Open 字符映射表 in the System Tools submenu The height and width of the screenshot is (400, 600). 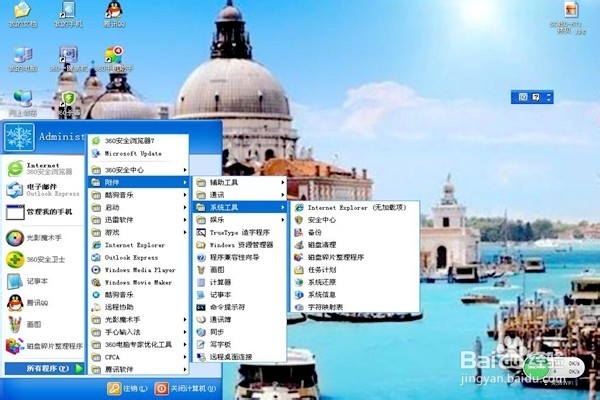point(355,307)
